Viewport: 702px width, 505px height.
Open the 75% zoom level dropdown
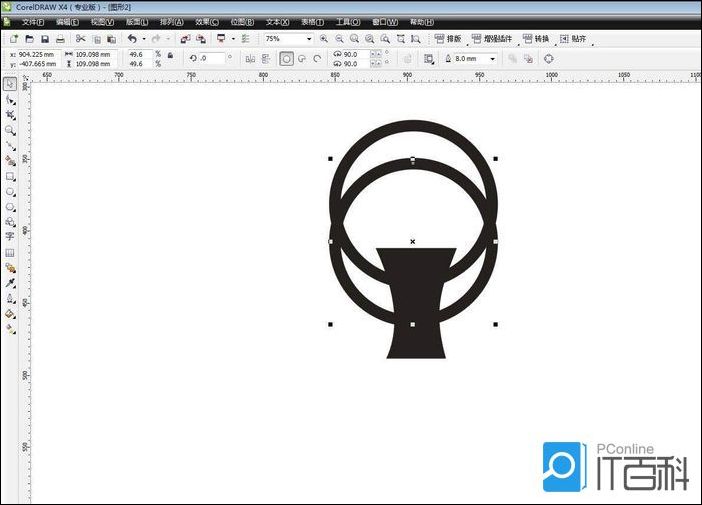point(309,39)
